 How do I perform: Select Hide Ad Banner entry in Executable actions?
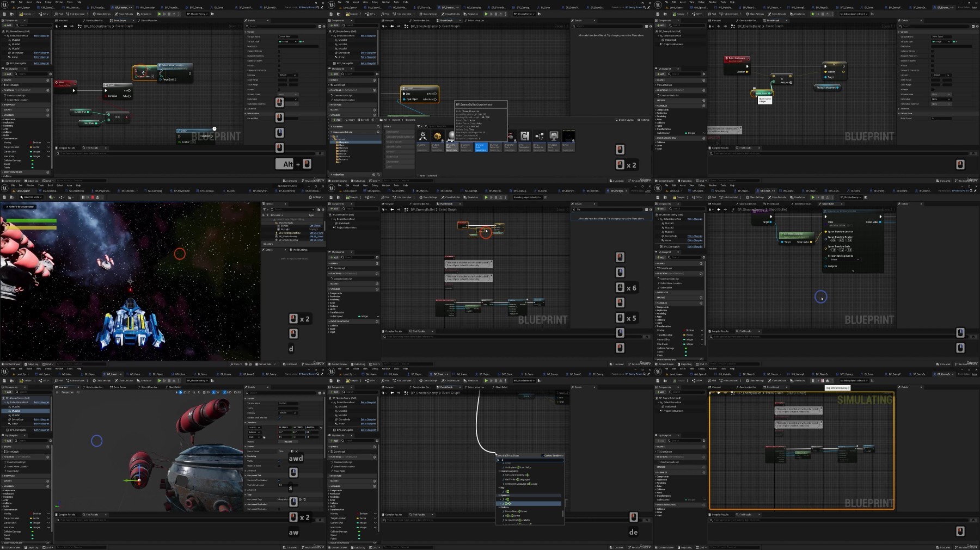513,516
